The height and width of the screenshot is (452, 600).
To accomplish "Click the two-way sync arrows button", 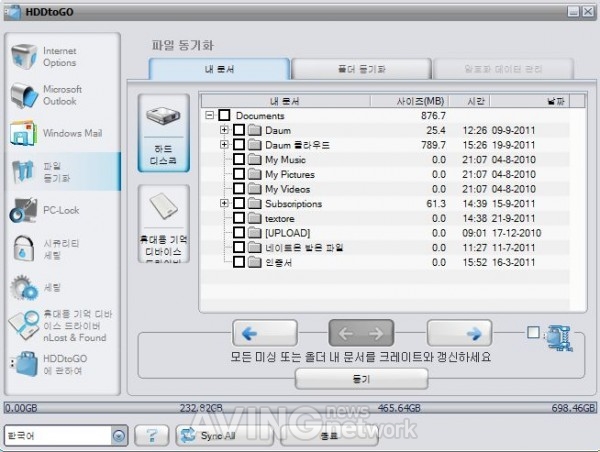I will tap(361, 333).
